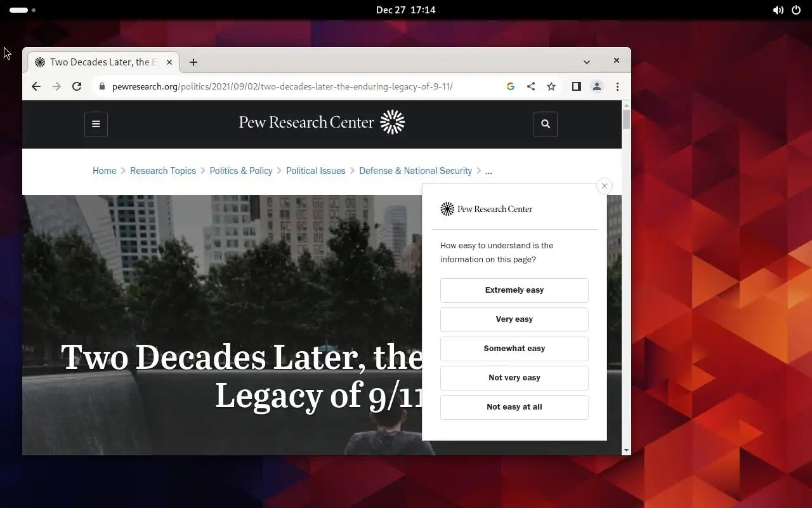Open the tab search dropdown chevron

tap(587, 62)
